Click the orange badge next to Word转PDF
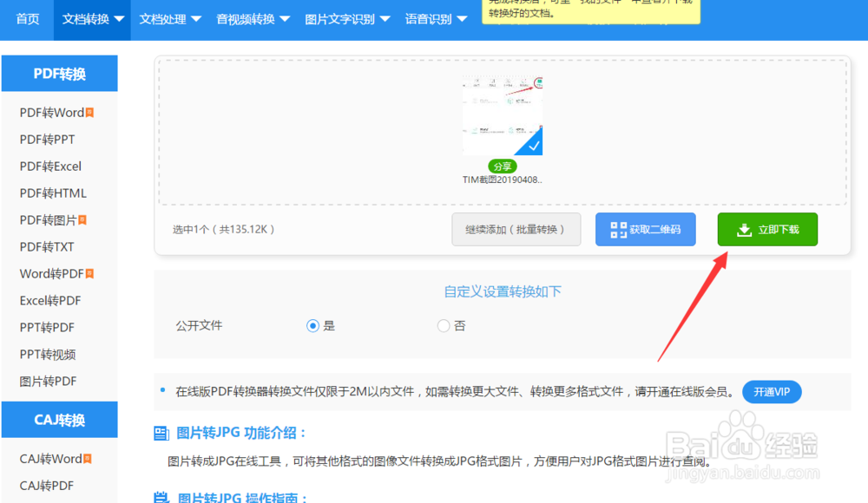The image size is (868, 503). click(89, 273)
